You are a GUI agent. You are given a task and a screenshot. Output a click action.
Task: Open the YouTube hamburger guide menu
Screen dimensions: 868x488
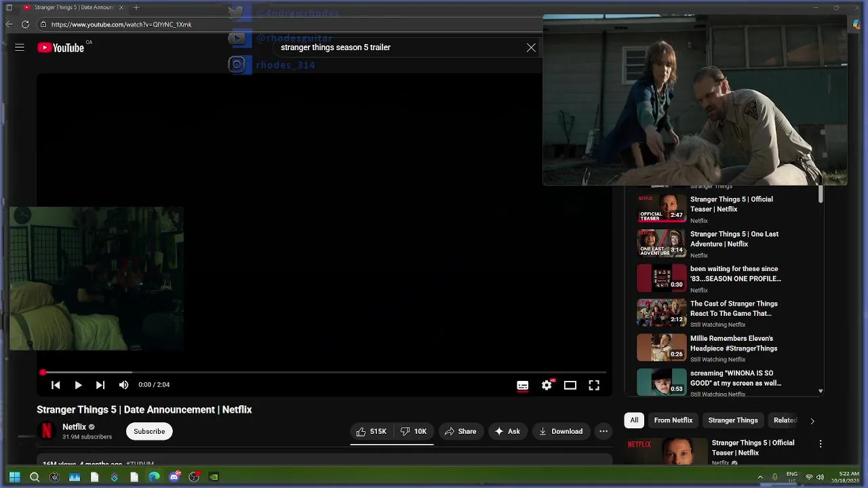[20, 47]
